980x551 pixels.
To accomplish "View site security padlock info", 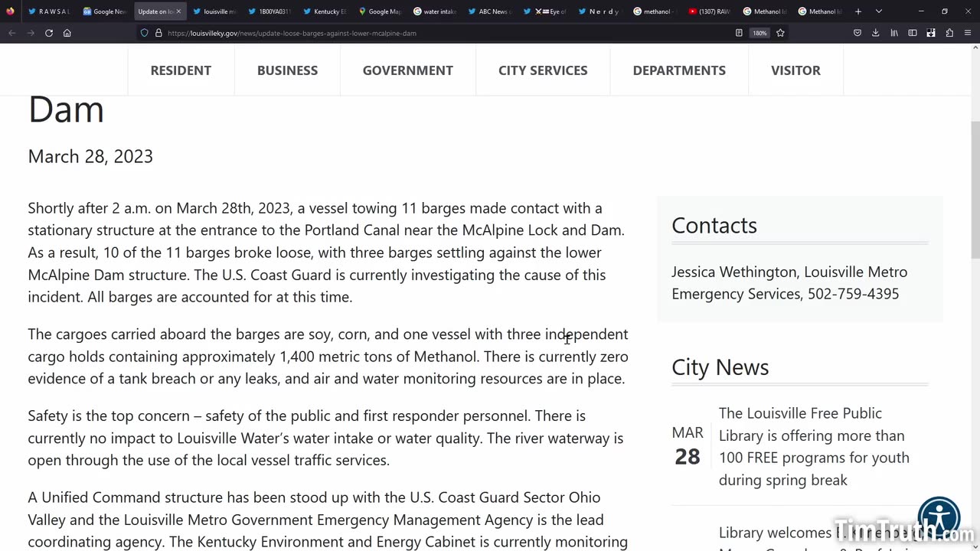I will click(x=158, y=33).
